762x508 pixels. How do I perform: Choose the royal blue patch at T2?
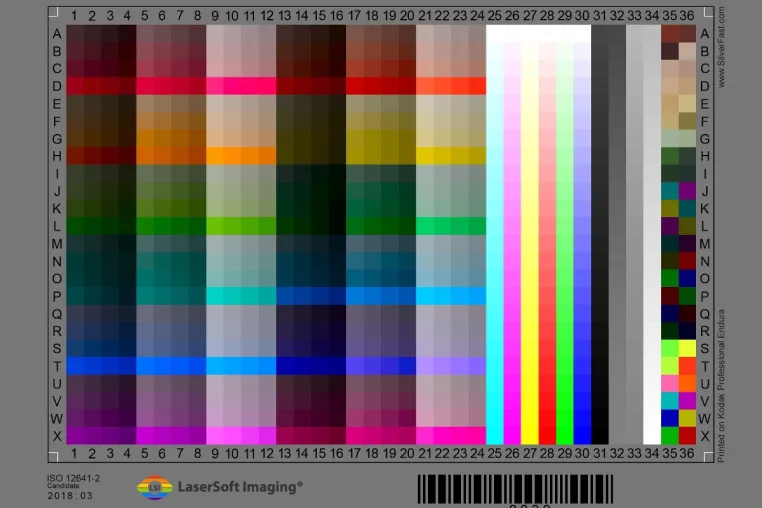coord(92,366)
